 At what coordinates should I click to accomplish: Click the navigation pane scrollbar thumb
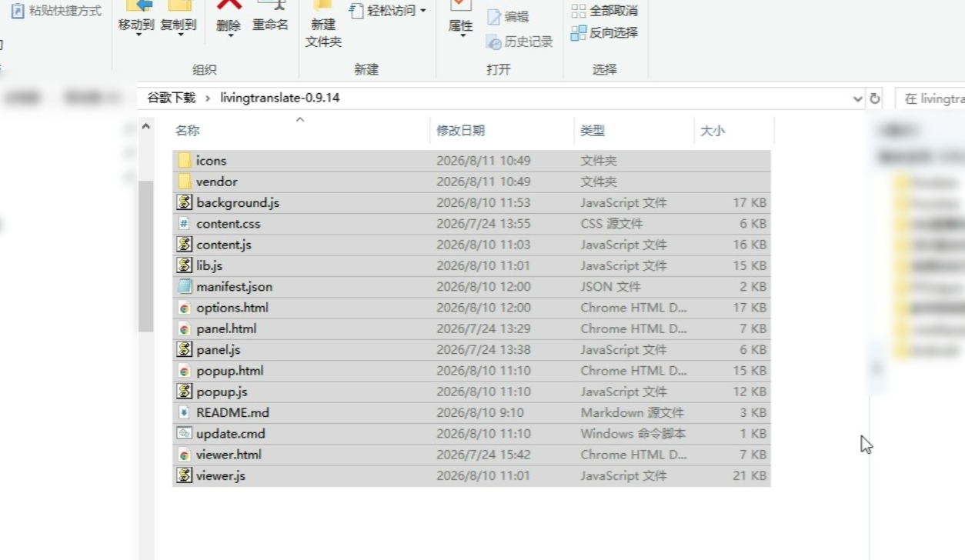click(x=146, y=255)
